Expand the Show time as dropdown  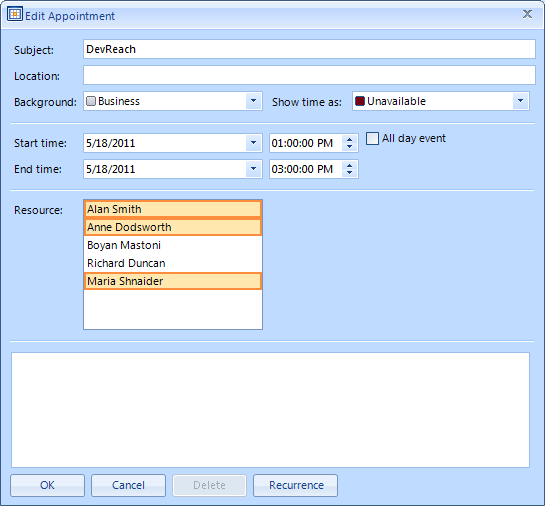coord(520,101)
